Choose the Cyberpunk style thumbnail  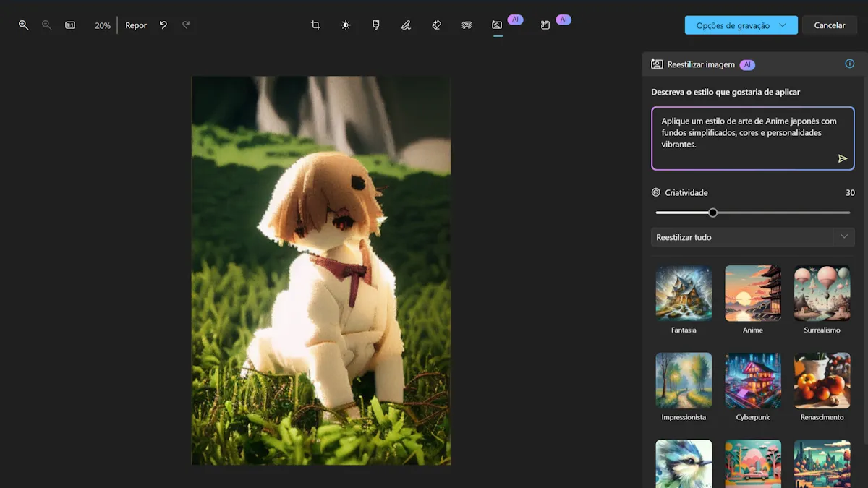[753, 380]
